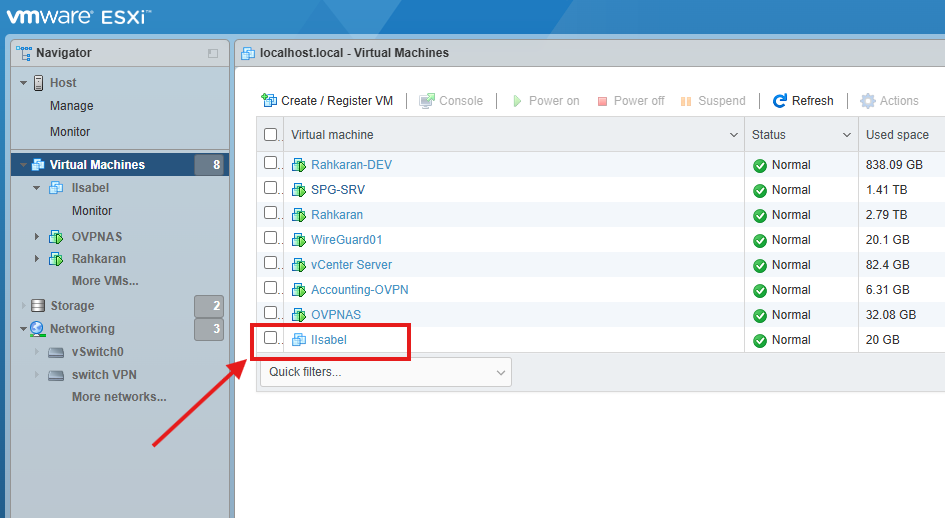Viewport: 945px width, 518px height.
Task: Select the switch VPN network item
Action: point(104,375)
